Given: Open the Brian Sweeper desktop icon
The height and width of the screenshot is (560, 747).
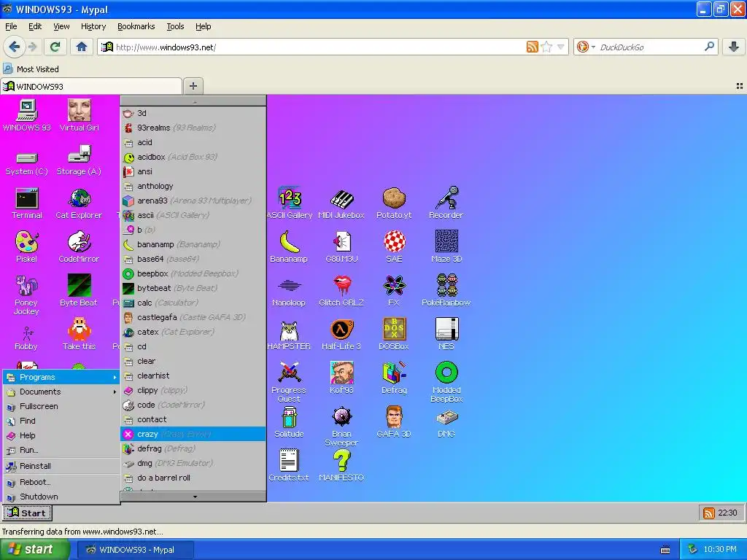Looking at the screenshot, I should [x=341, y=426].
